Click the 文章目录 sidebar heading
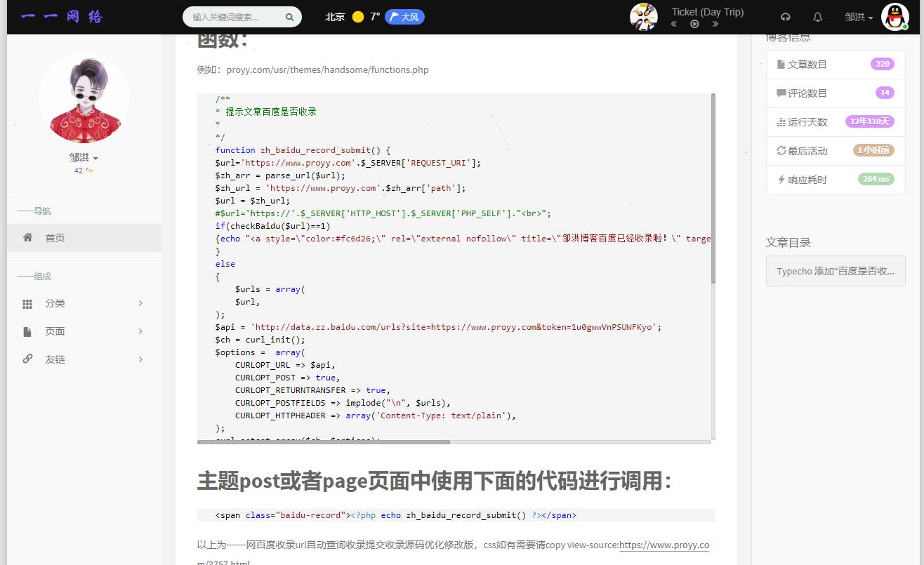The image size is (924, 565). coord(788,242)
